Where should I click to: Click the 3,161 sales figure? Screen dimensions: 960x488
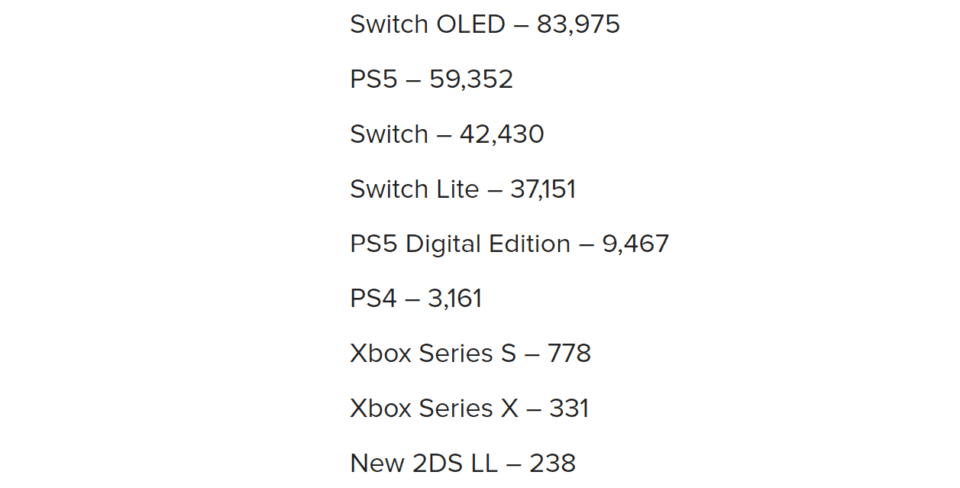pyautogui.click(x=455, y=299)
